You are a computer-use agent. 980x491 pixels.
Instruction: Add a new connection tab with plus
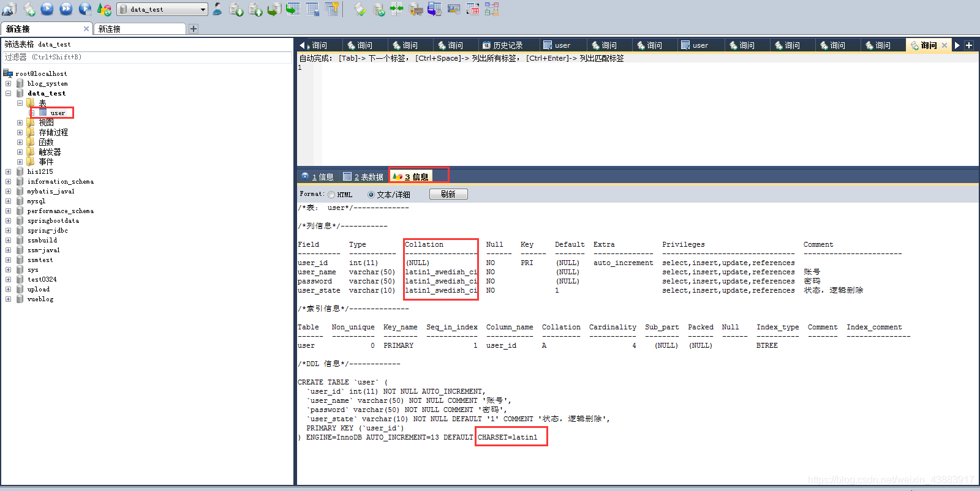tap(194, 29)
